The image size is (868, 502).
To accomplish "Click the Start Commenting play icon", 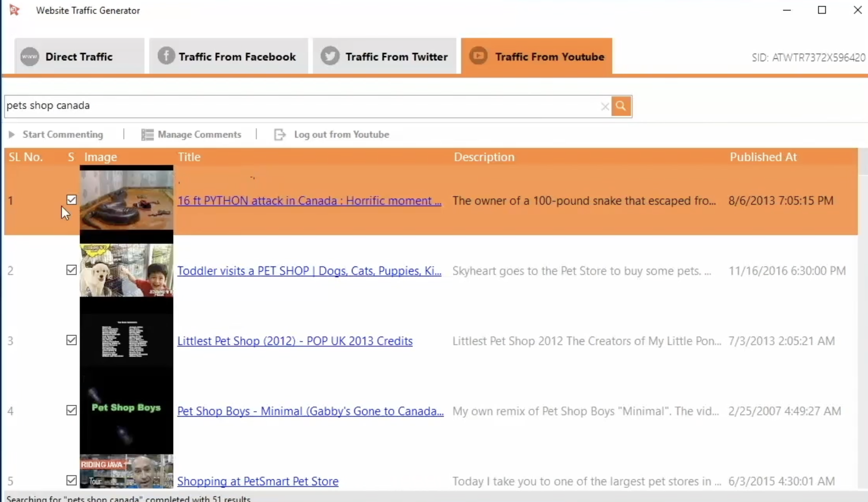I will 11,135.
